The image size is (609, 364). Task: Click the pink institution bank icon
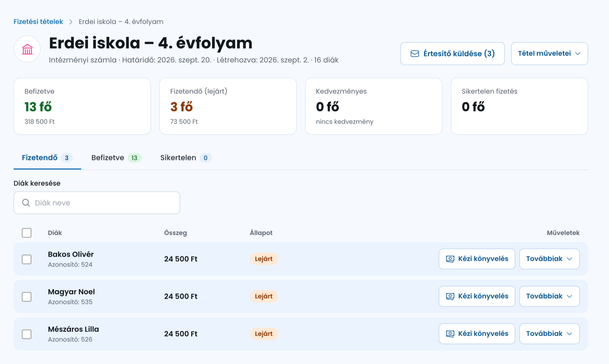coord(27,49)
